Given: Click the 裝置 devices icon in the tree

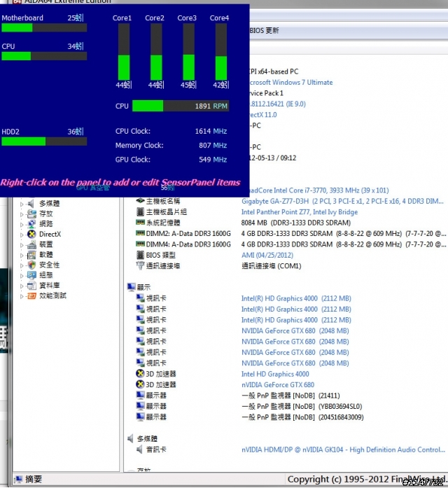Looking at the screenshot, I should 31,244.
